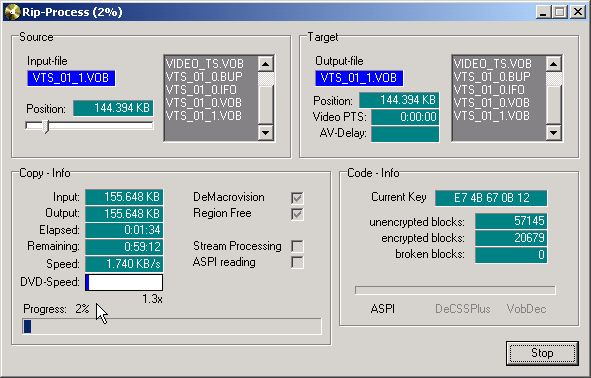Screen dimensions: 591x378
Task: Minimize the Rip-Process window
Action: 543,12
